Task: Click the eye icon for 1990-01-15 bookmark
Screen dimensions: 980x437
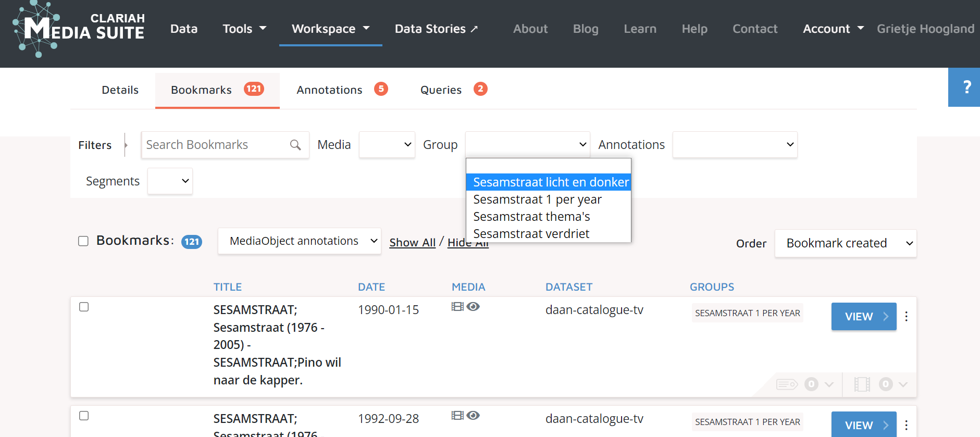Action: [473, 307]
